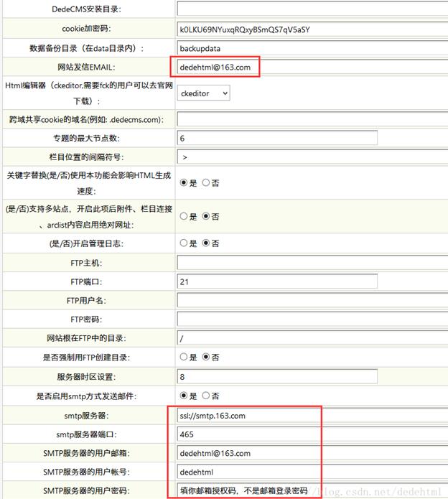Click the 网站发信EMAIL input field

click(x=215, y=67)
